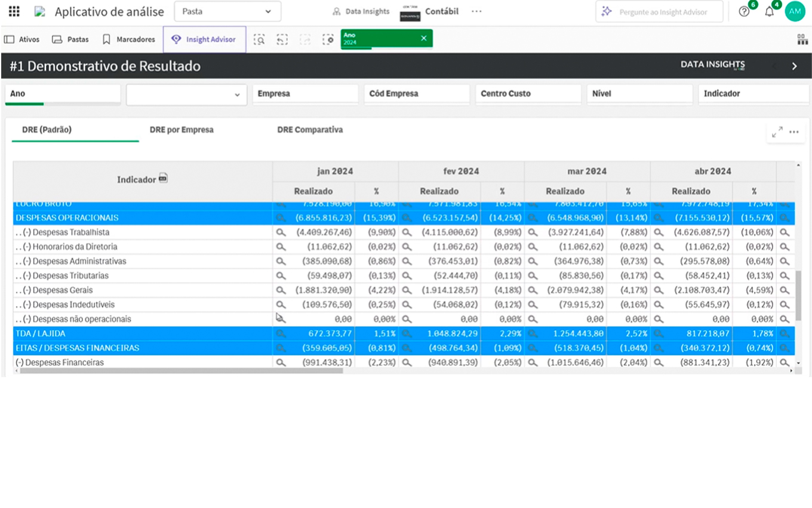Viewport: 812px width, 508px height.
Task: Open the Insight Advisor button
Action: [204, 39]
